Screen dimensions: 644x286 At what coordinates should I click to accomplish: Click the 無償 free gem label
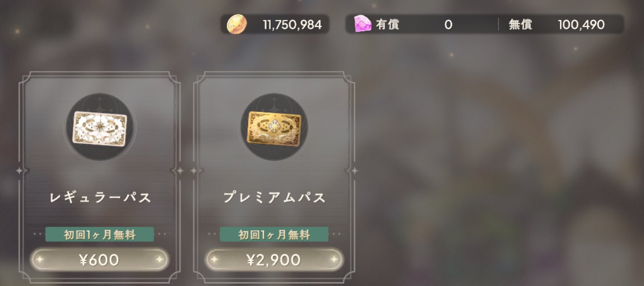(520, 24)
